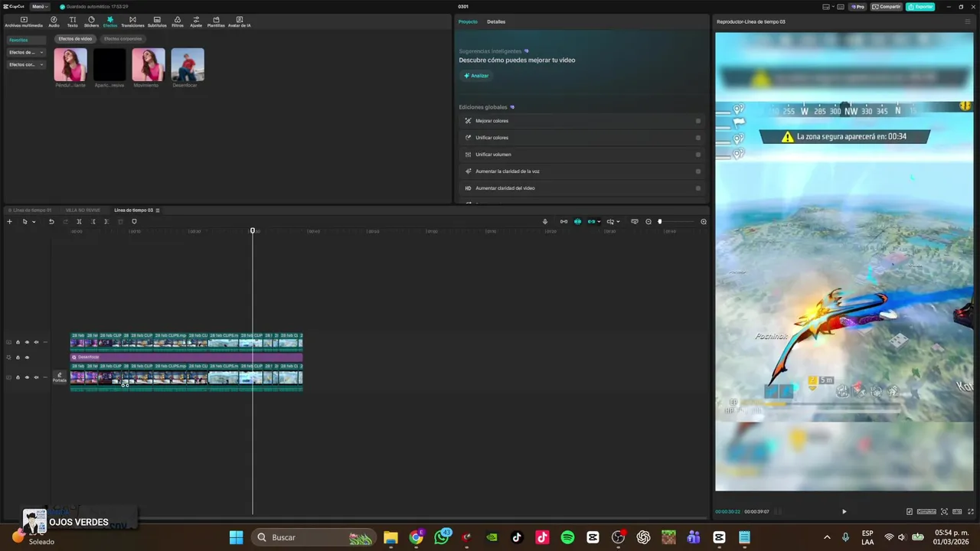Switch to VILLA NO REVISE timeline tab

tap(83, 210)
